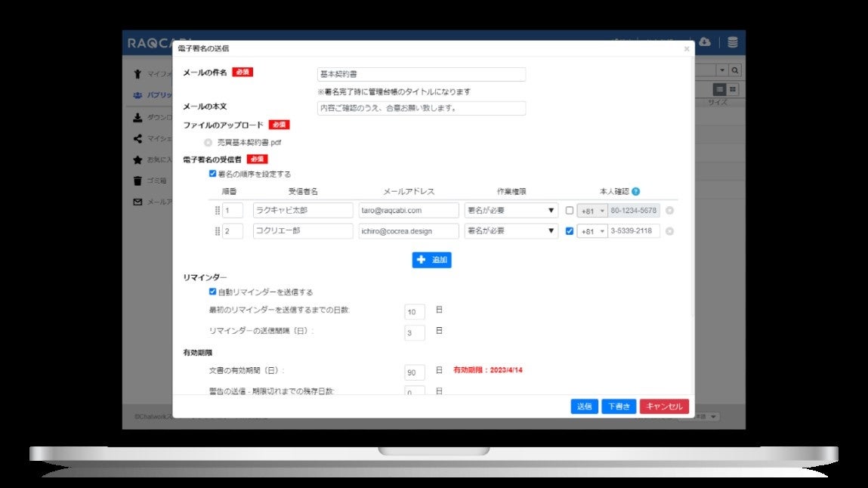
Task: Click the 送信 send button
Action: point(585,406)
